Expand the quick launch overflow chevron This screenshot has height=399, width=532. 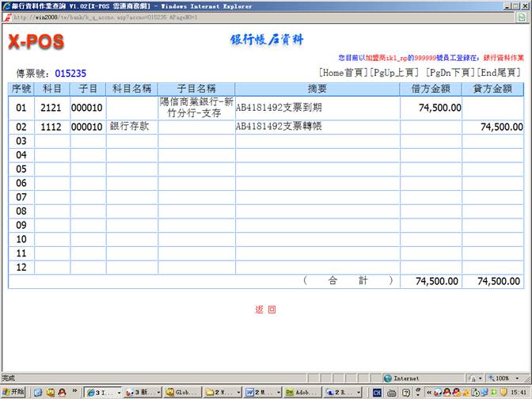(75, 392)
